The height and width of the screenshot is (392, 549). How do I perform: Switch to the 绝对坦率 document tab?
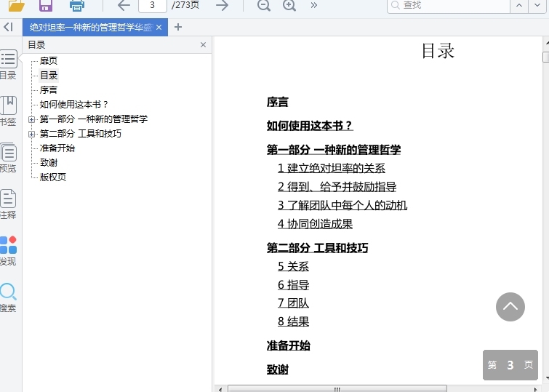[91, 28]
